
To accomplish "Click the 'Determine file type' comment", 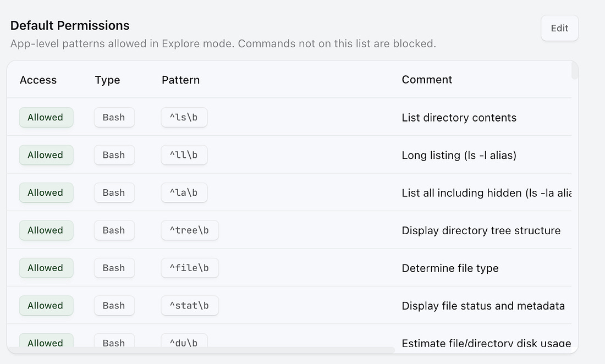I will point(450,268).
